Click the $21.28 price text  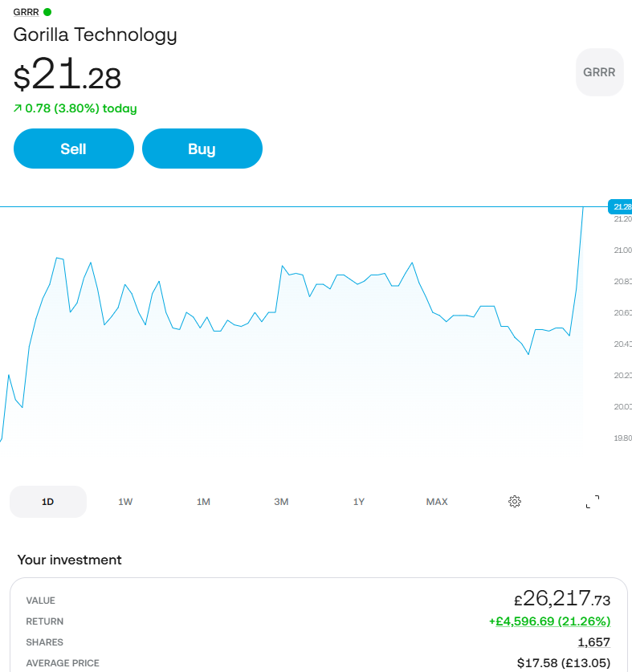coord(67,74)
